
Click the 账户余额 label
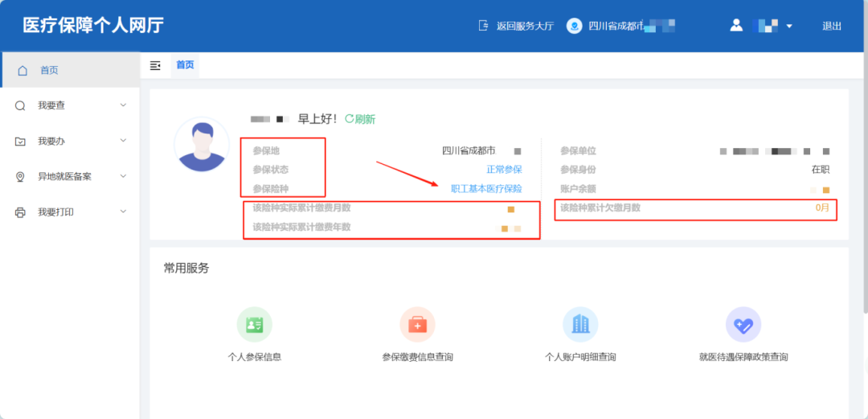point(578,189)
